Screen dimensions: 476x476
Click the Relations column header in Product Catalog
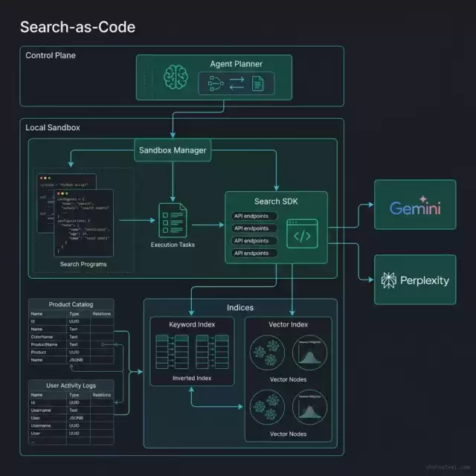(x=102, y=314)
